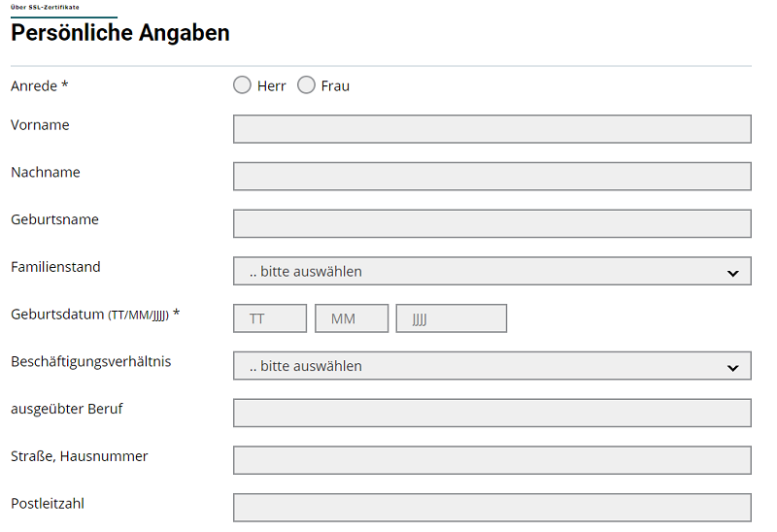Image resolution: width=777 pixels, height=532 pixels.
Task: Click the Vorname input field
Action: coord(492,129)
